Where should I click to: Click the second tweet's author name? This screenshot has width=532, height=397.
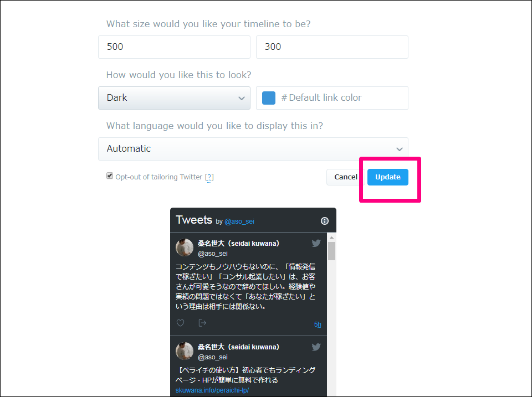click(x=238, y=347)
